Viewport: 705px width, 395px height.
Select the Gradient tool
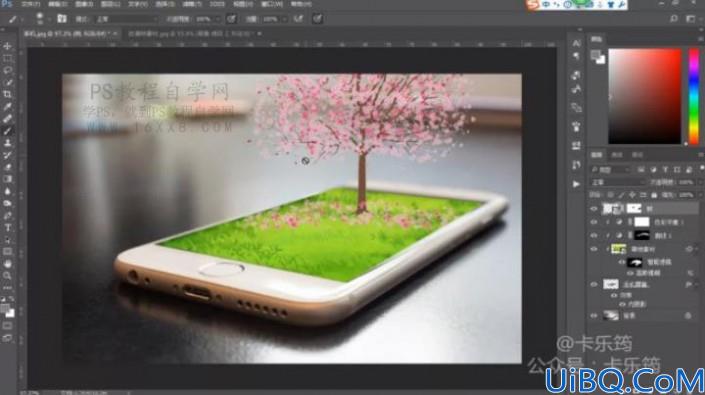7,179
